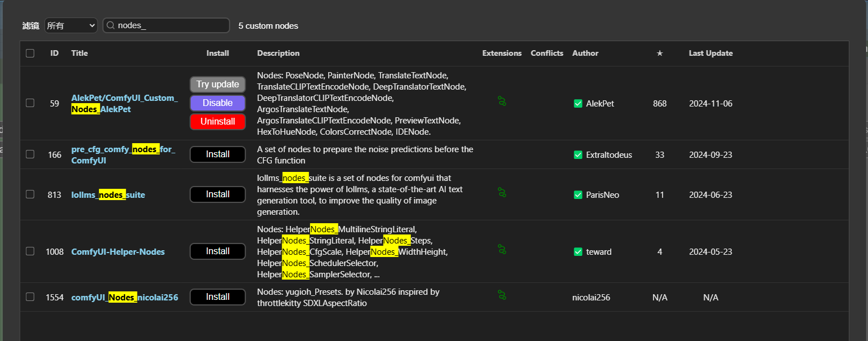Screen dimensions: 868x341
Task: Check the row for ID 59
Action: point(30,103)
